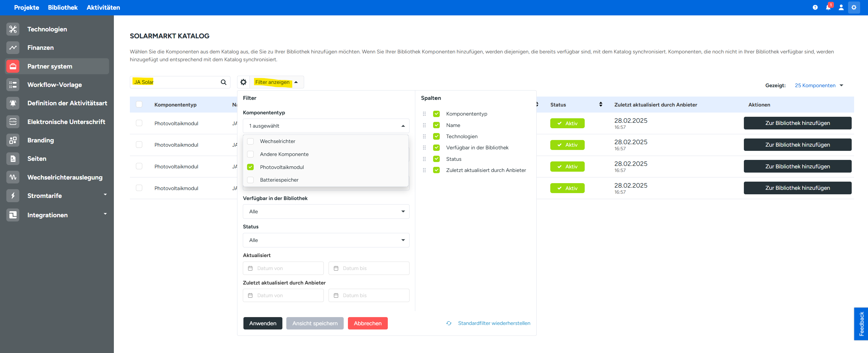Click the Technologien wrench icon in sidebar
868x353 pixels.
[13, 29]
